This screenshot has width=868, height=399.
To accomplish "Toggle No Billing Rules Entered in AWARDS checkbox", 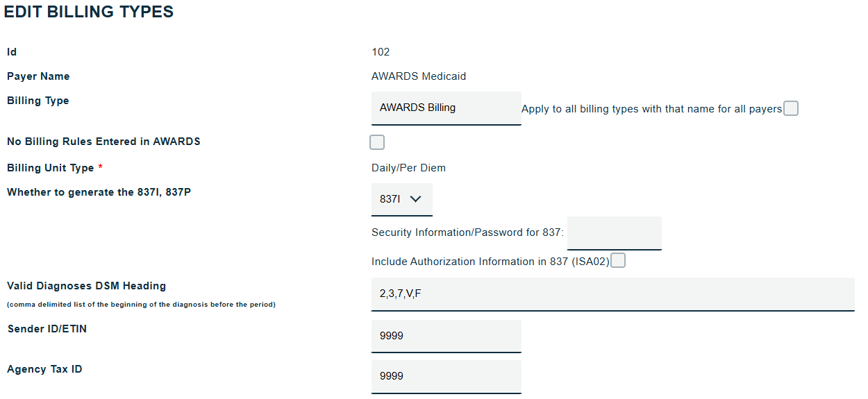I will pos(377,142).
